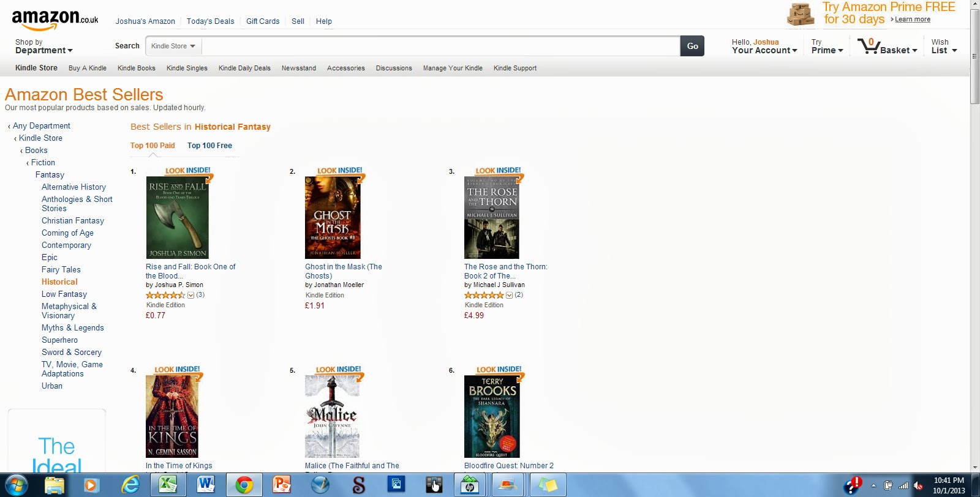Viewport: 980px width, 497px height.
Task: Open Kindle Store search category dropdown
Action: tap(173, 46)
